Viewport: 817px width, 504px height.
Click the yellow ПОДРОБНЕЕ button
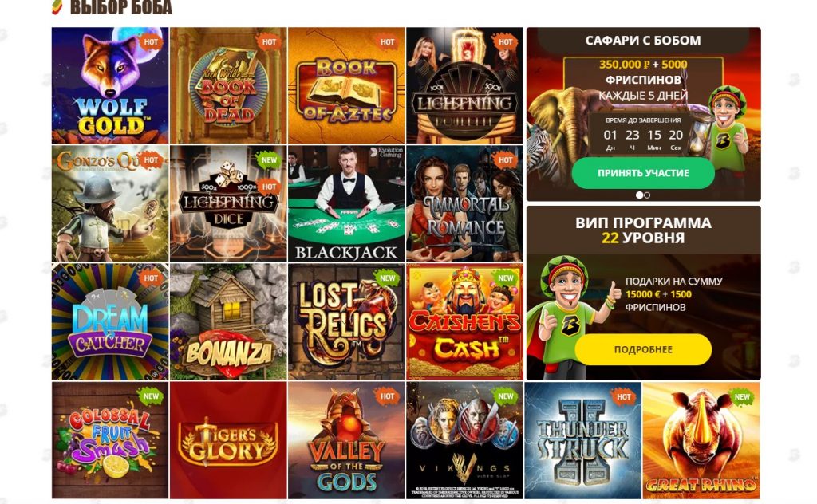[x=643, y=349]
